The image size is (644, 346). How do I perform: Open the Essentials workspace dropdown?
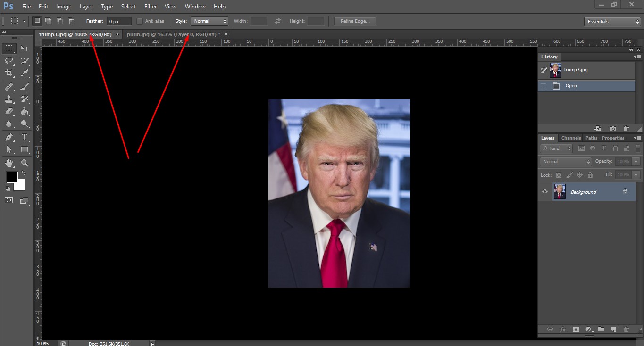612,21
